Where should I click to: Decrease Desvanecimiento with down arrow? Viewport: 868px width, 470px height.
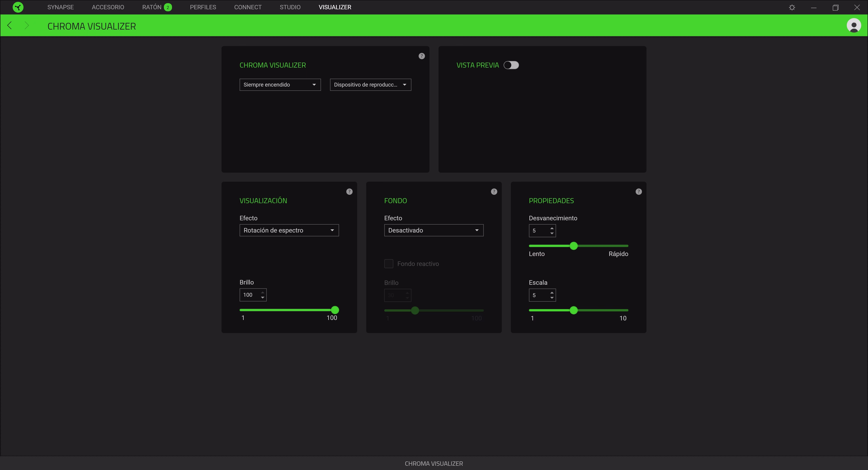pyautogui.click(x=552, y=233)
